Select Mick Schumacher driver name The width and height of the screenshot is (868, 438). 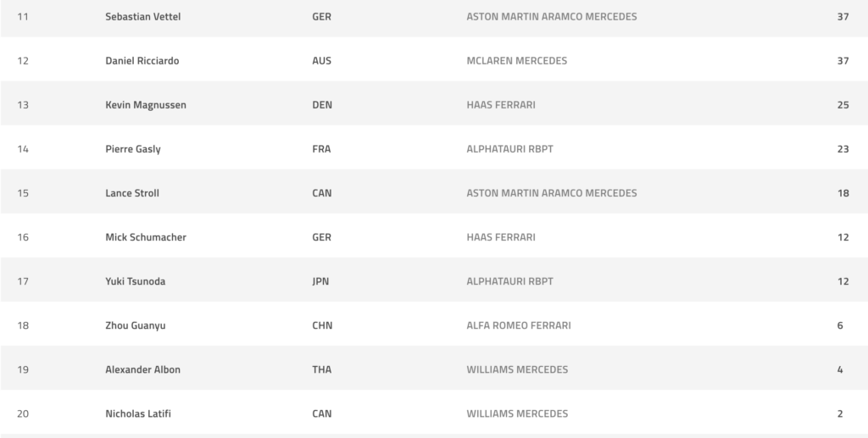pyautogui.click(x=146, y=237)
